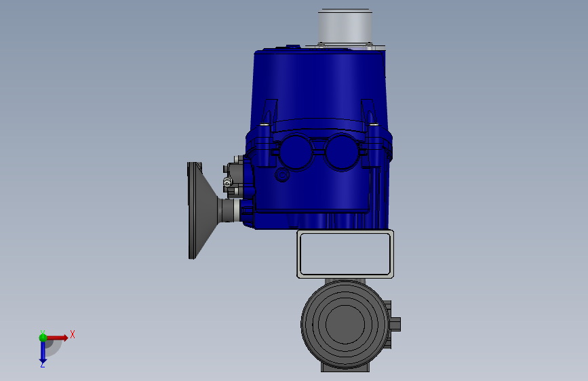The height and width of the screenshot is (381, 588).
Task: Select the blue actuator upper housing cover
Action: pos(319,88)
